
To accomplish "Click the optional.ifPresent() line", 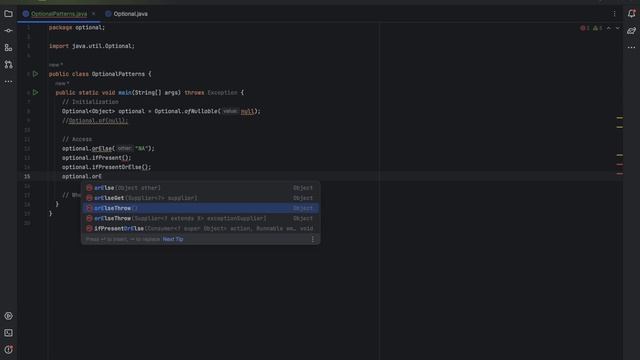I will point(97,158).
